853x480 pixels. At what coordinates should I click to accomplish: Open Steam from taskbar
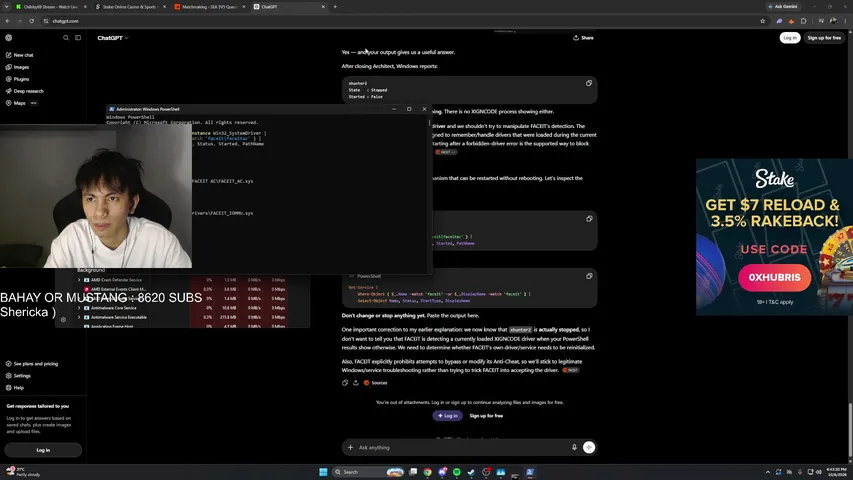pos(471,472)
